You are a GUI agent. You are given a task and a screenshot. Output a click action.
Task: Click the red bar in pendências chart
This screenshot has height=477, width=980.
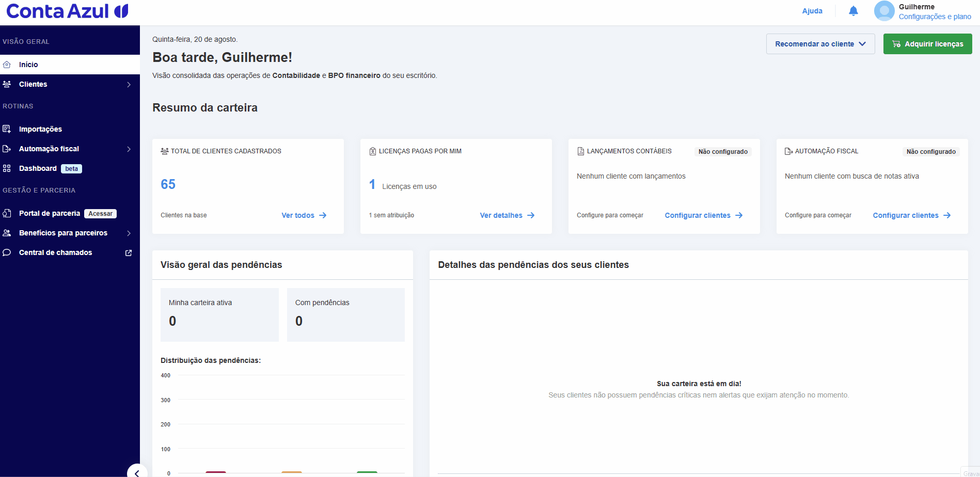[216, 472]
